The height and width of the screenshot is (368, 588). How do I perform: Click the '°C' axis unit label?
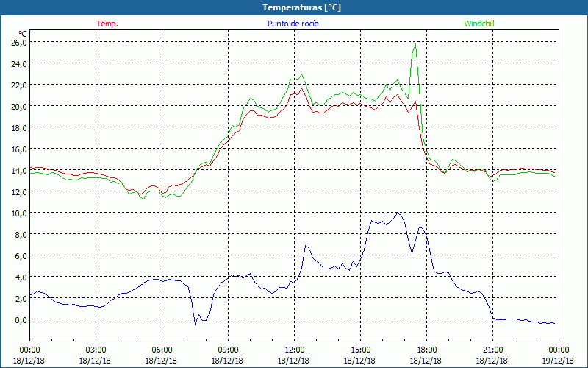(23, 34)
